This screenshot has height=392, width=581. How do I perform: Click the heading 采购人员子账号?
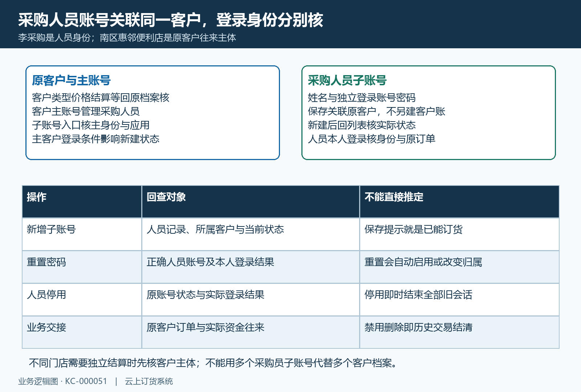click(347, 80)
